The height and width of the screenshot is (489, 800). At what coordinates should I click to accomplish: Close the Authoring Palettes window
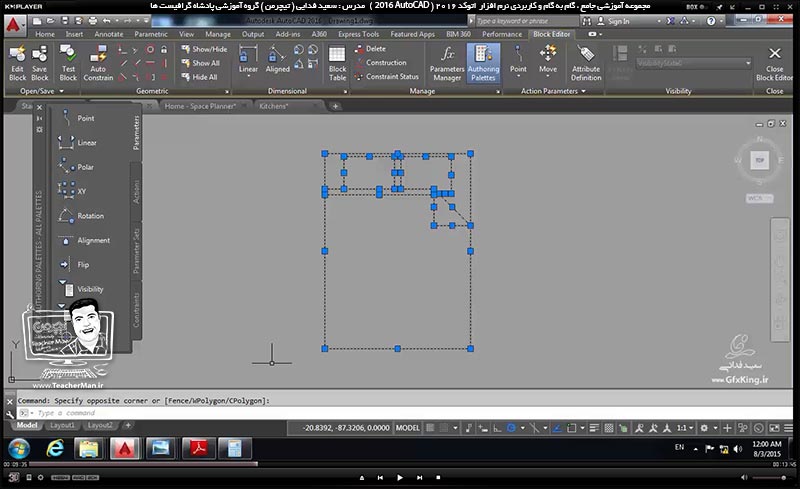tap(39, 108)
